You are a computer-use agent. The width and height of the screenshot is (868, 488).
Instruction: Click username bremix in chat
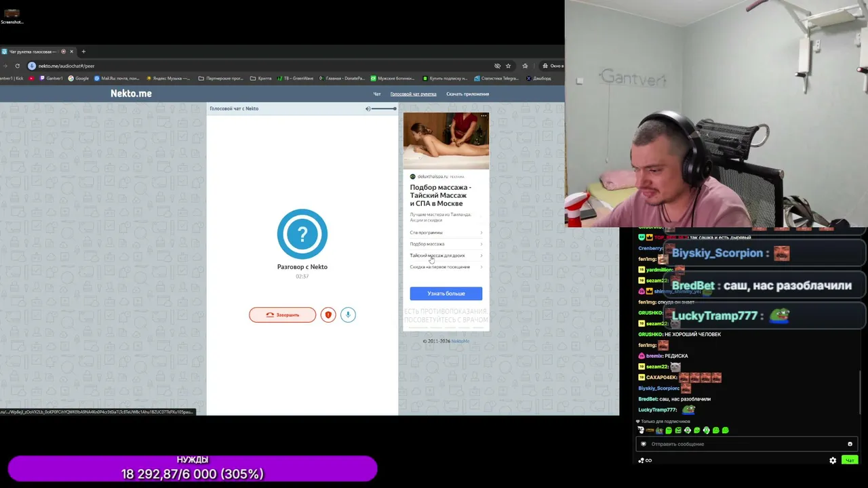point(654,356)
